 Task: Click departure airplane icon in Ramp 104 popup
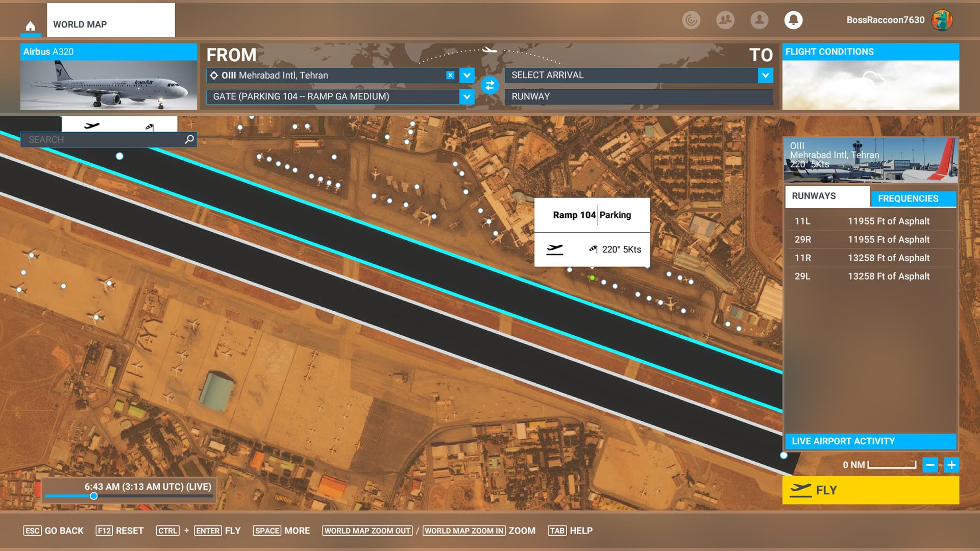(x=554, y=249)
